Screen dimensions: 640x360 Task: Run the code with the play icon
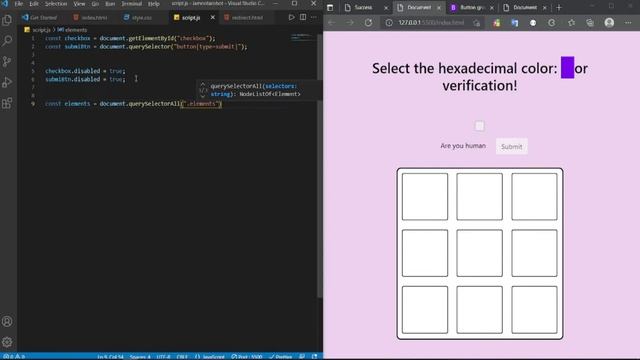click(291, 18)
